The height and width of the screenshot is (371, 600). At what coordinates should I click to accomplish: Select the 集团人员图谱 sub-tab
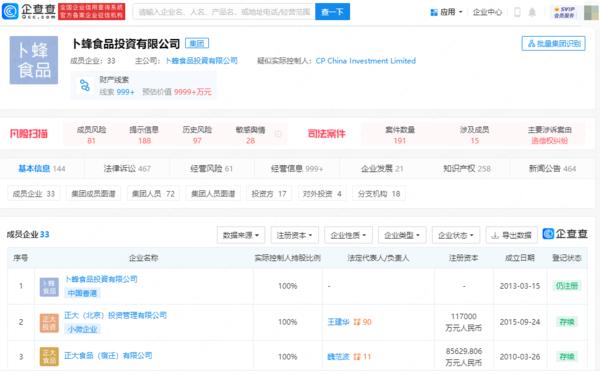213,194
